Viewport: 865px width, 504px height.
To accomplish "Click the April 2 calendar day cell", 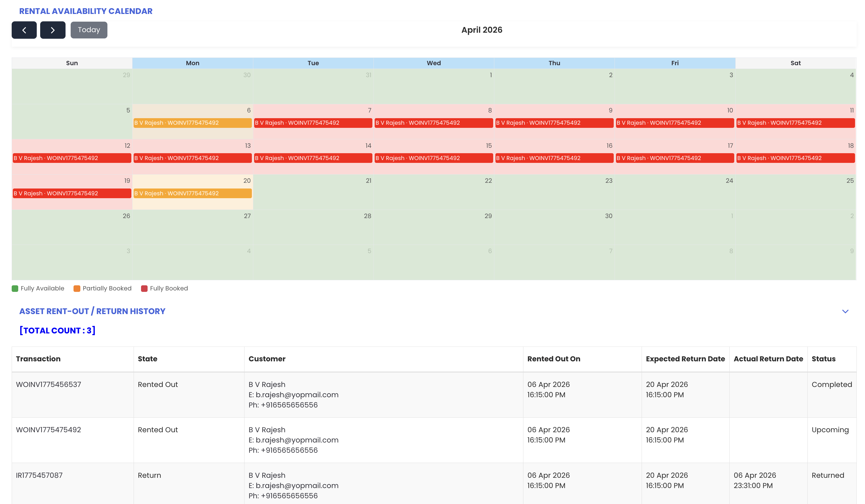I will pos(554,87).
